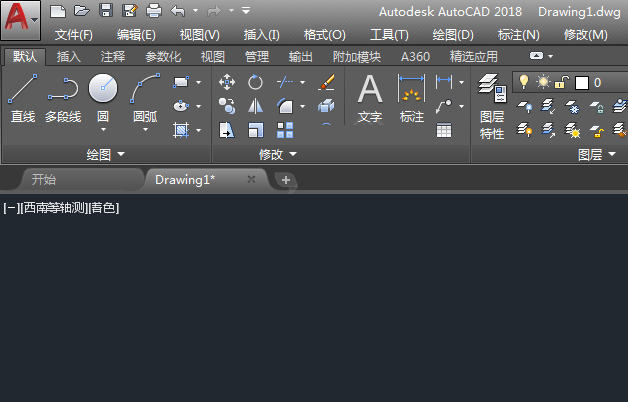This screenshot has height=402, width=628.
Task: Expand the redo history dropdown arrow
Action: pyautogui.click(x=231, y=11)
